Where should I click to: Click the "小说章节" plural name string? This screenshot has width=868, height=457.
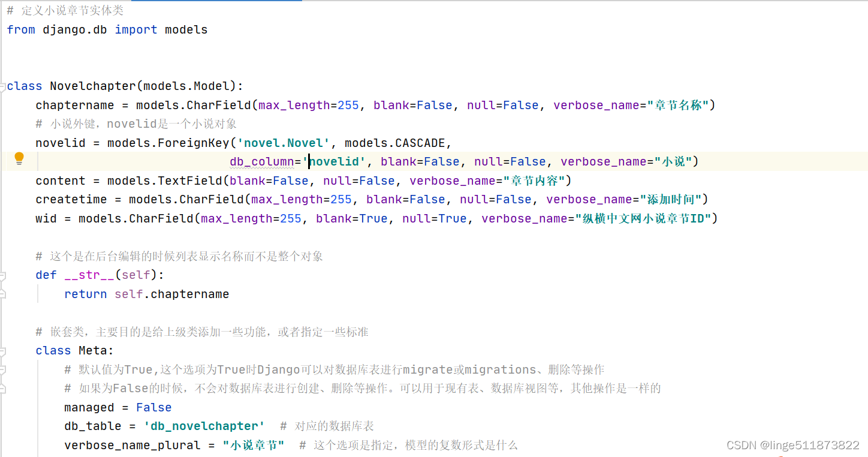[x=253, y=445]
